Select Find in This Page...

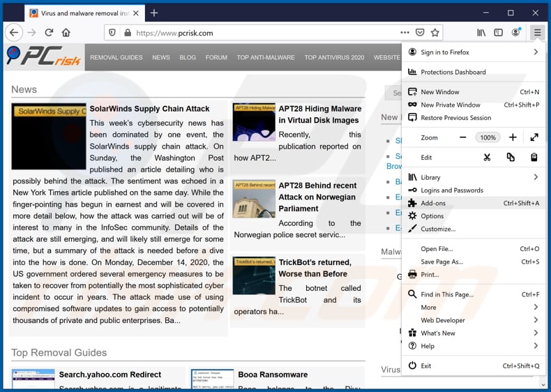pyautogui.click(x=473, y=294)
